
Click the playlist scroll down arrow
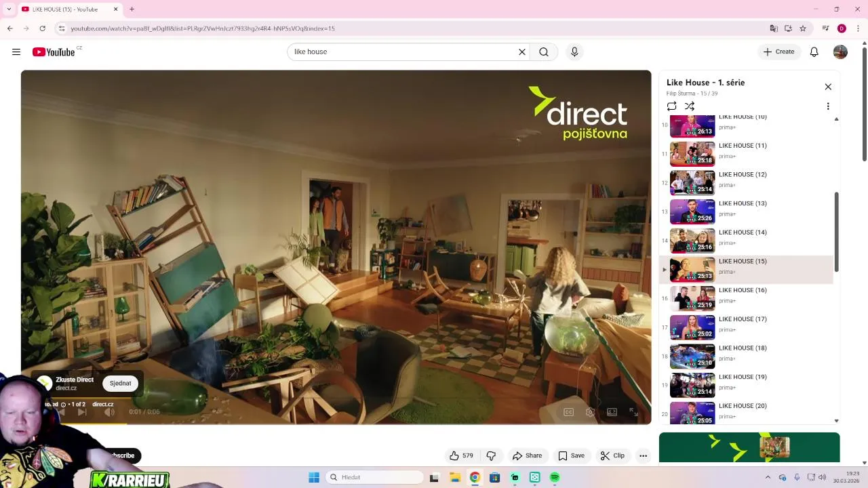[836, 421]
